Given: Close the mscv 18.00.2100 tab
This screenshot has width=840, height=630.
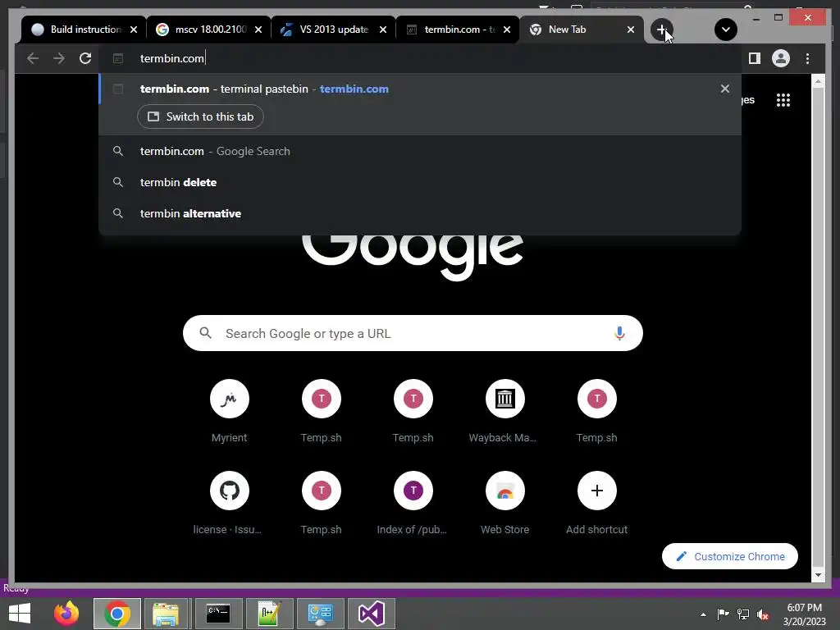Looking at the screenshot, I should click(x=258, y=30).
